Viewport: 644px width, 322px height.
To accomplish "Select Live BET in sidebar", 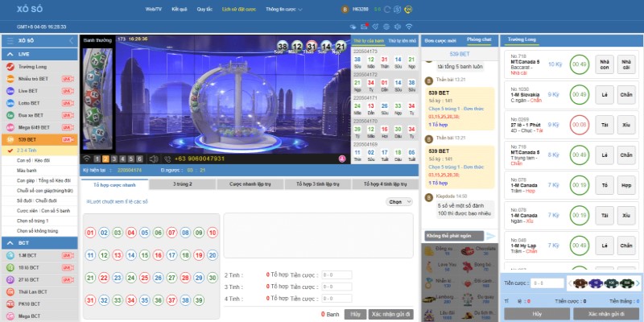I will pos(39,91).
